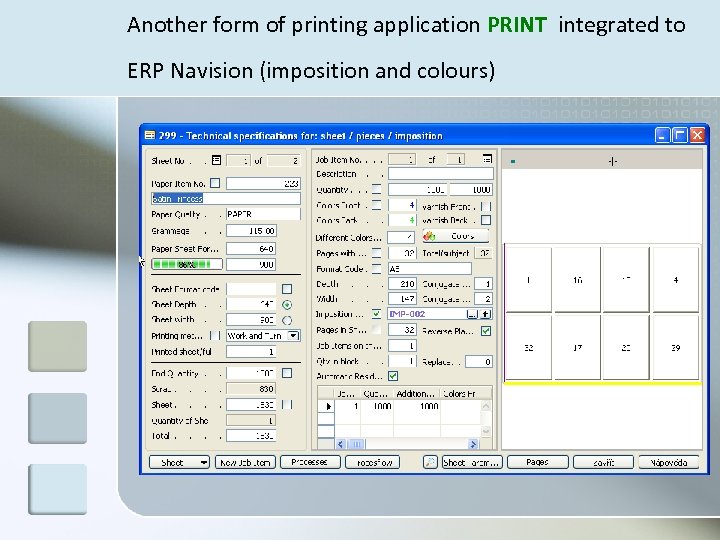Viewport: 720px width, 540px height.
Task: Click job table vertical scrollbar up arrow
Action: 486,406
